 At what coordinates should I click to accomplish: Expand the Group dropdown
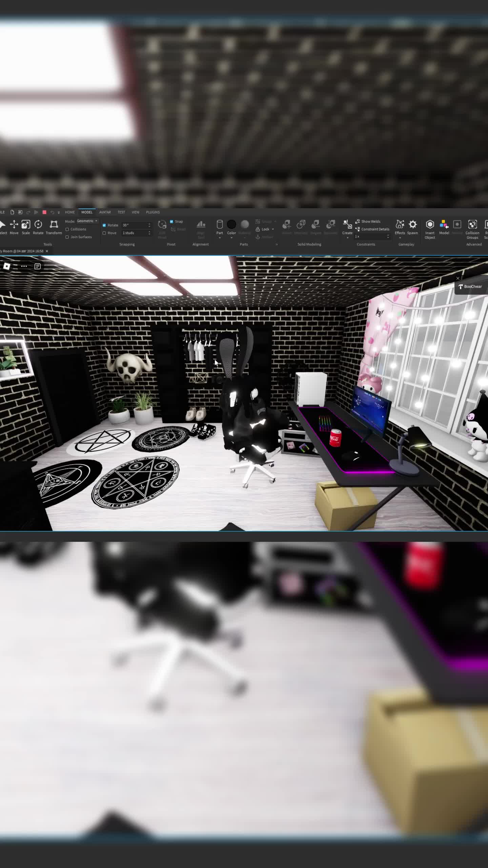(276, 221)
